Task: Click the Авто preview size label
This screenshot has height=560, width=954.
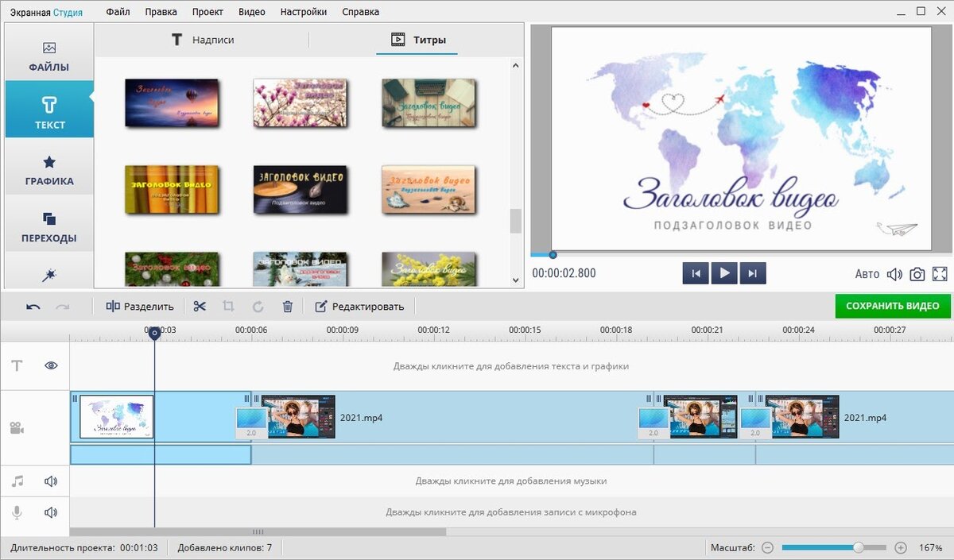Action: click(x=867, y=274)
